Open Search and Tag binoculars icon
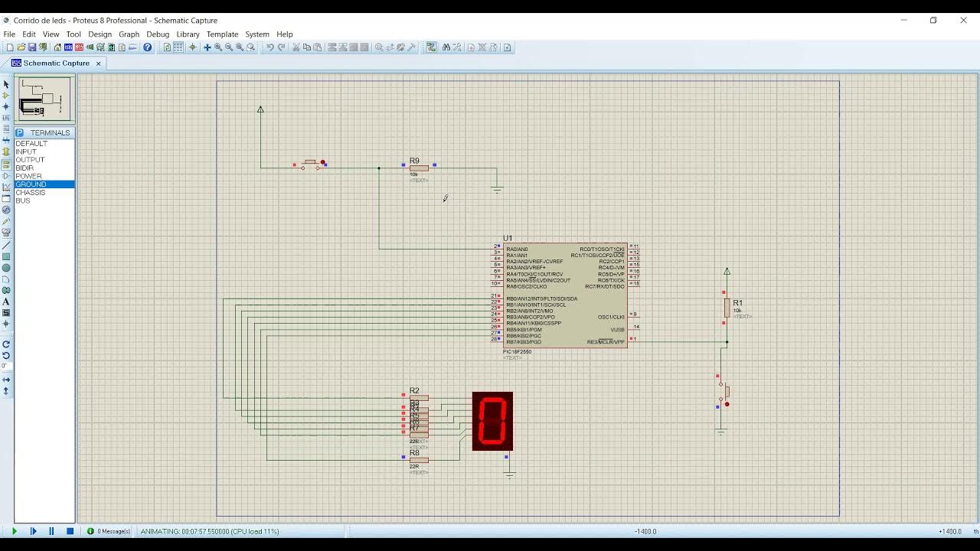This screenshot has height=551, width=980. pyautogui.click(x=446, y=47)
